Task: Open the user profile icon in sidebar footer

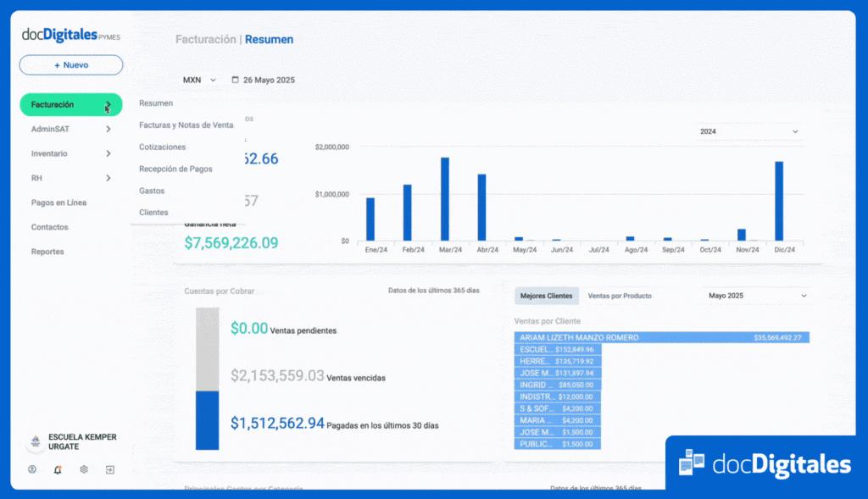Action: (32, 469)
